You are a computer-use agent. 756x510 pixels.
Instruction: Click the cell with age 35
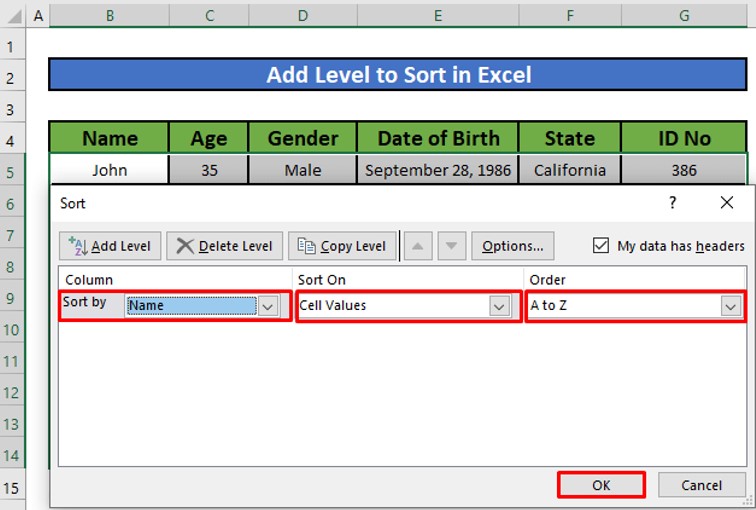209,170
